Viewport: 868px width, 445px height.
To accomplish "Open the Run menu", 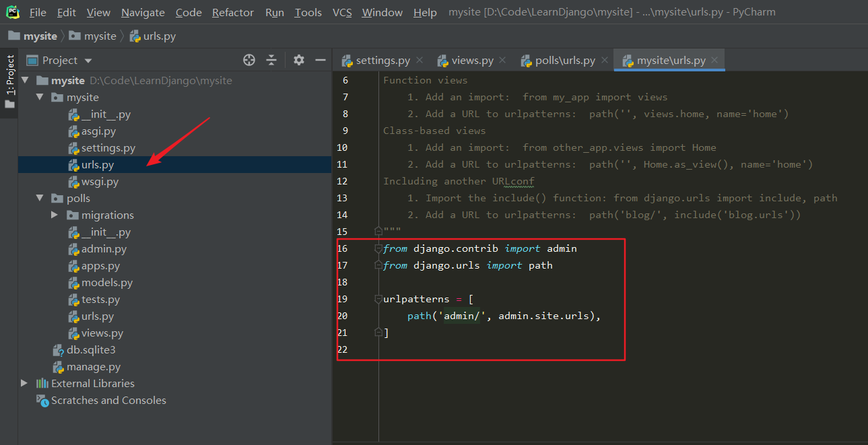I will pyautogui.click(x=275, y=12).
